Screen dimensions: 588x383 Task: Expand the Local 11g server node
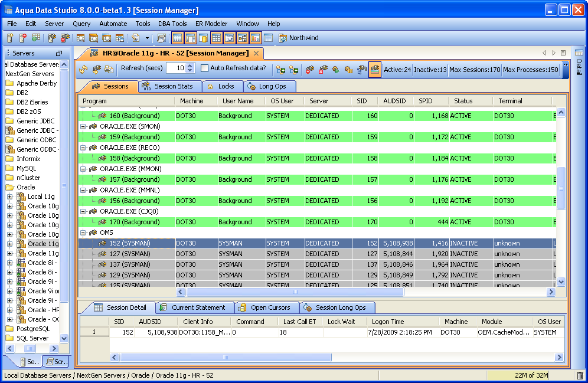[10, 197]
